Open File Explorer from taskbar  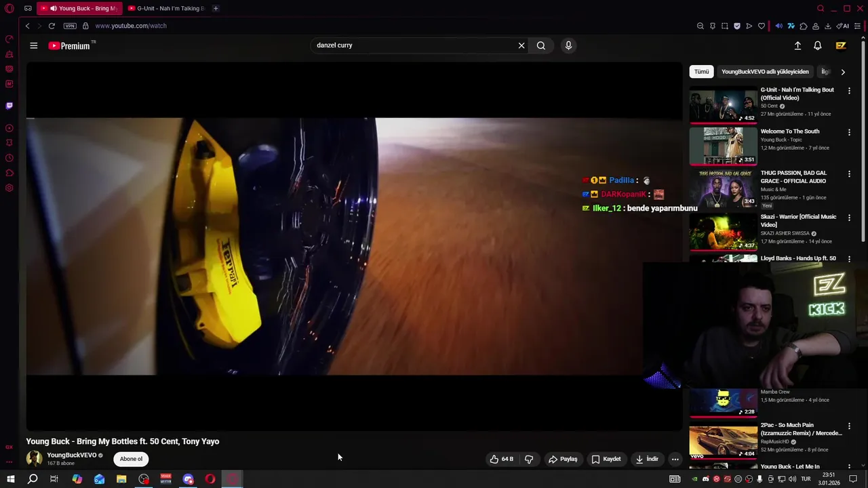121,479
